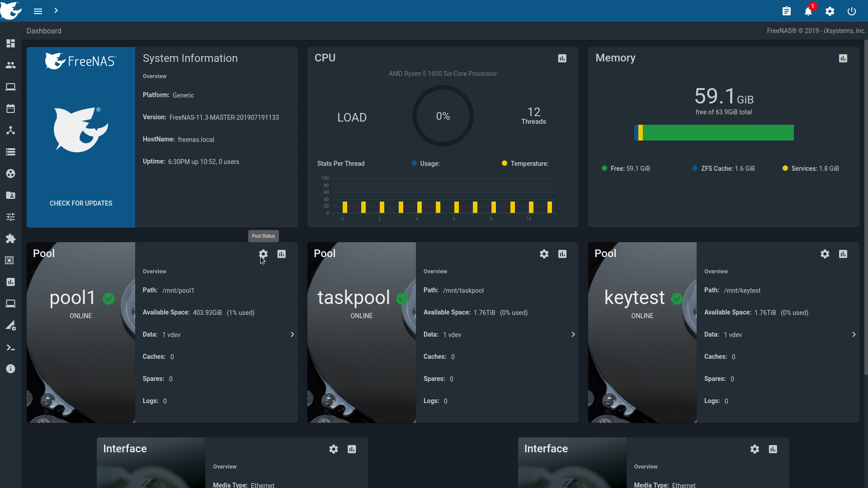868x488 pixels.
Task: Toggle the hamburger menu in top bar
Action: pyautogui.click(x=38, y=11)
